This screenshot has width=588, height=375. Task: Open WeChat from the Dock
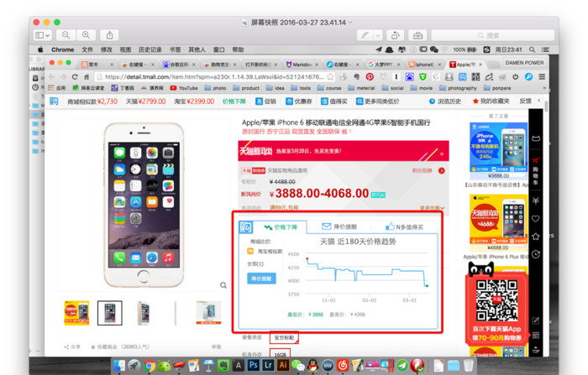coord(297,365)
